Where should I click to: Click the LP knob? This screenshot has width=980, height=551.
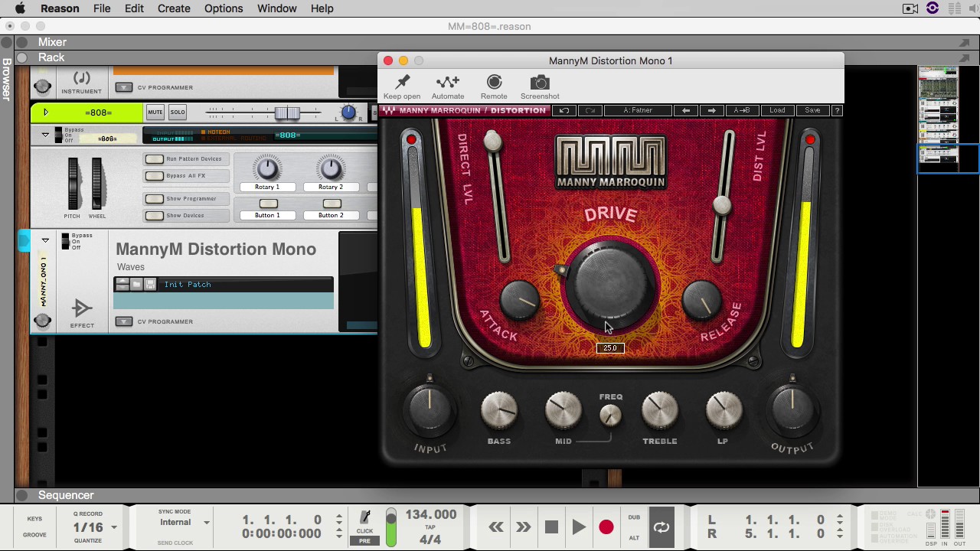coord(723,411)
